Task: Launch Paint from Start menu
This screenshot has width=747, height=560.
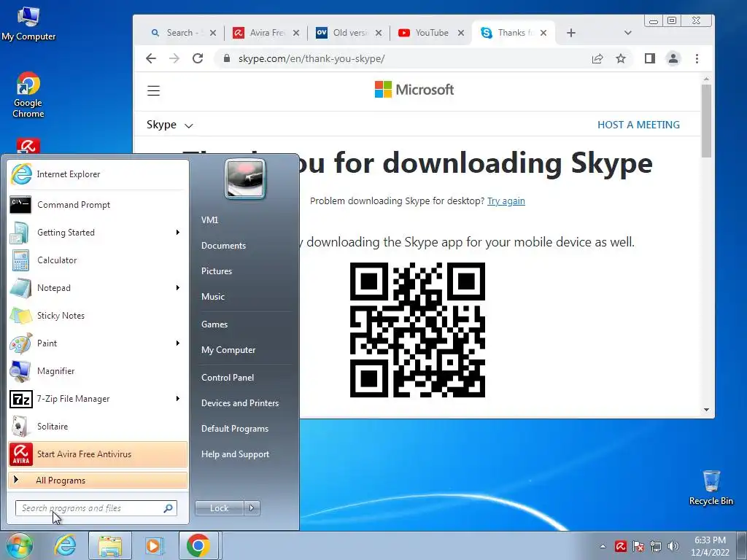Action: point(98,343)
